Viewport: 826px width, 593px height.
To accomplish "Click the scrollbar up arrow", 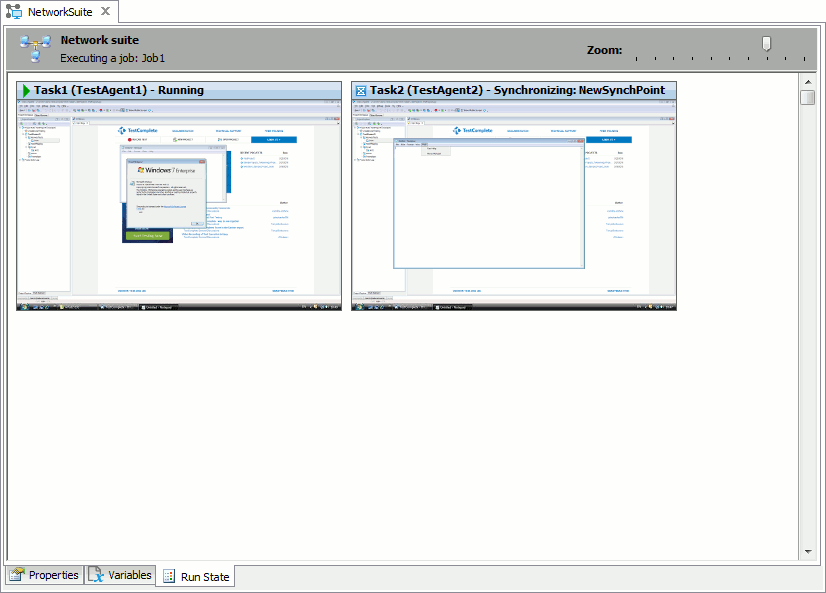I will (x=808, y=82).
